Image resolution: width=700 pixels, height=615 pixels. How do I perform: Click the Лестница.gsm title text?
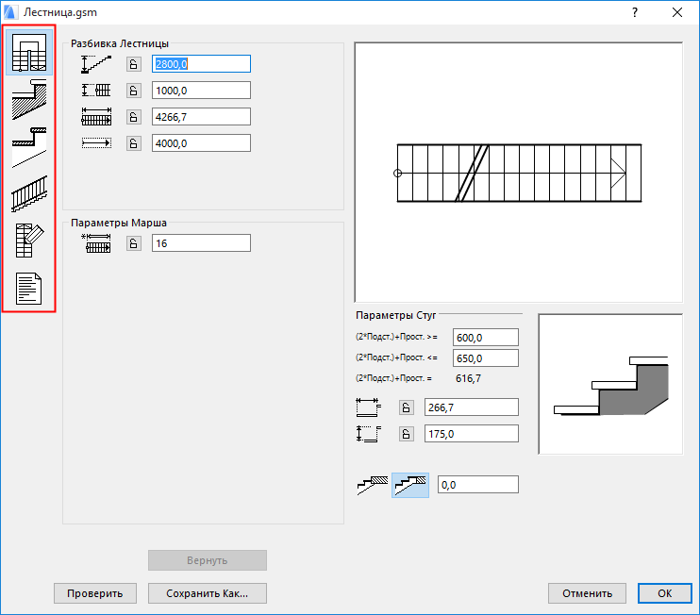60,12
